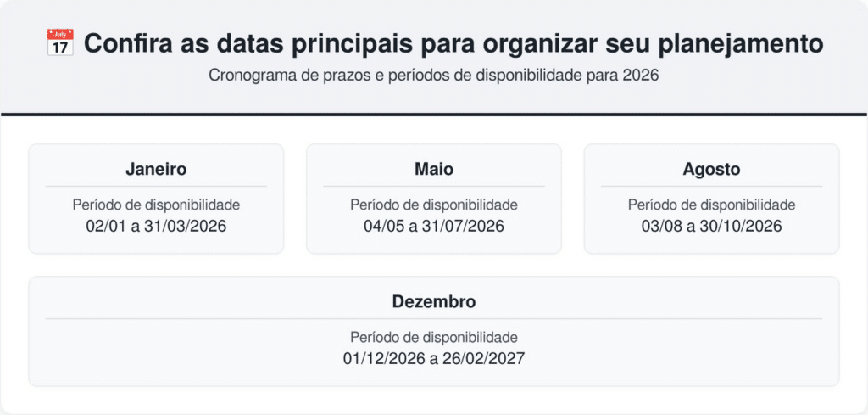Click "Período de disponibilidade" label in Janeiro card
Viewport: 868px width, 415px height.
[x=156, y=205]
